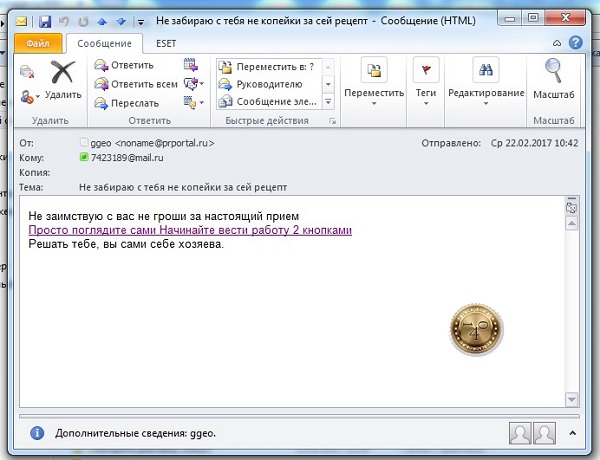Click recipient 7423189@mail.ru

127,158
